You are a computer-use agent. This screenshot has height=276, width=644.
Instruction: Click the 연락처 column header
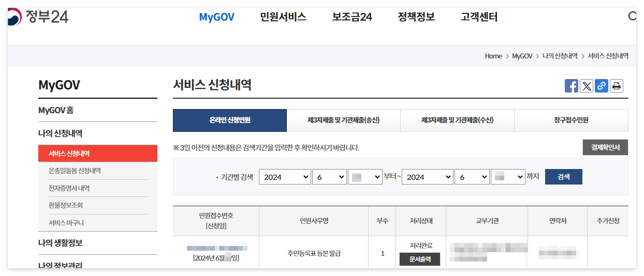click(558, 221)
